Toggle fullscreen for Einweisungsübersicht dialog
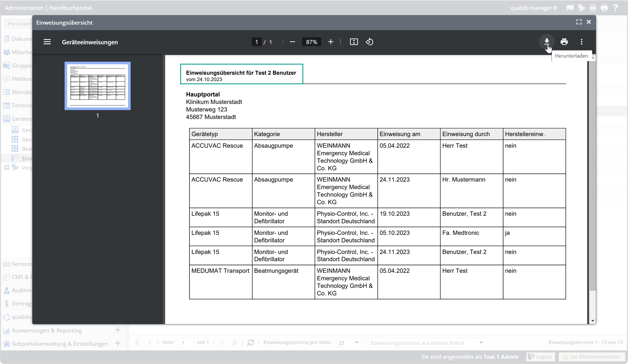 pyautogui.click(x=579, y=22)
